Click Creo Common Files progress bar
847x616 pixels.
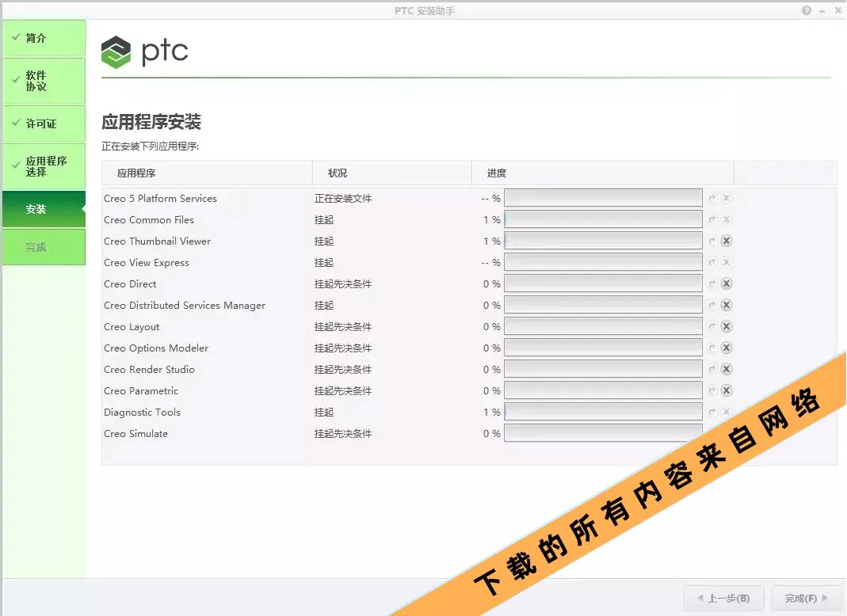click(x=603, y=220)
